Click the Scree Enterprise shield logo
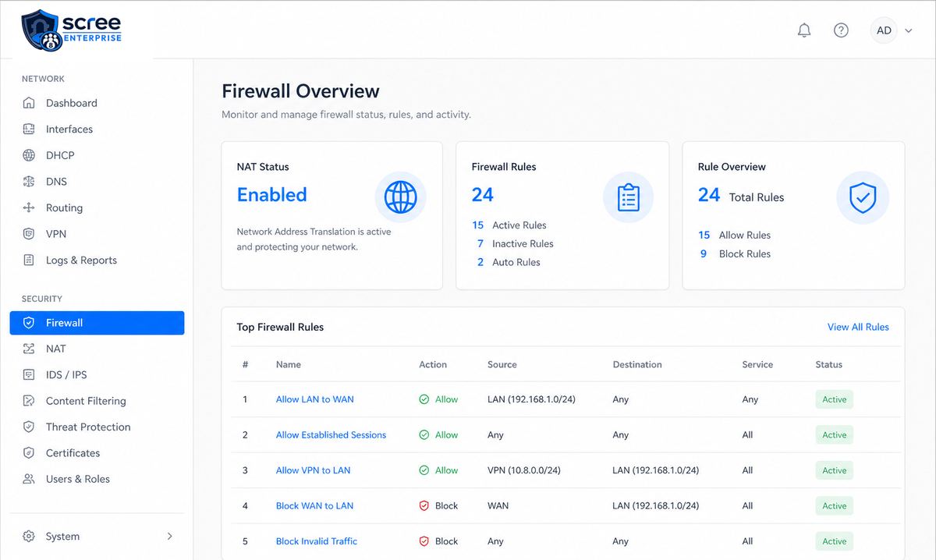This screenshot has height=560, width=936. [41, 31]
